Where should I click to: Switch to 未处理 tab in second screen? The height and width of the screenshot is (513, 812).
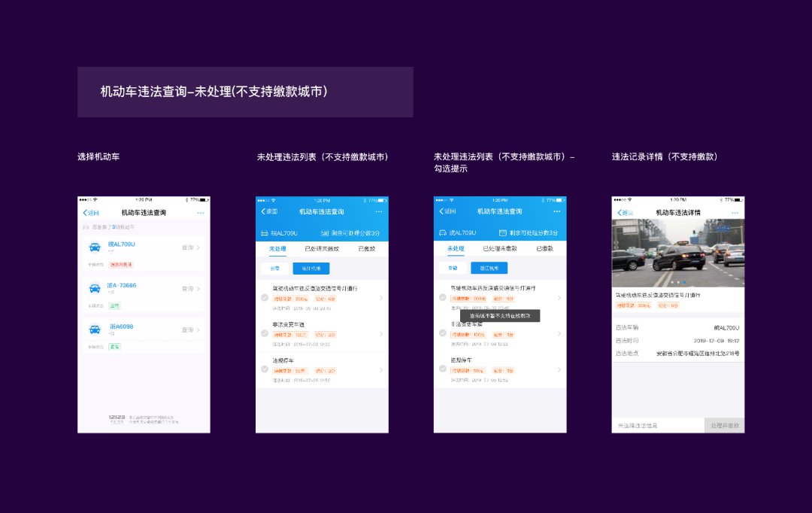[x=277, y=249]
